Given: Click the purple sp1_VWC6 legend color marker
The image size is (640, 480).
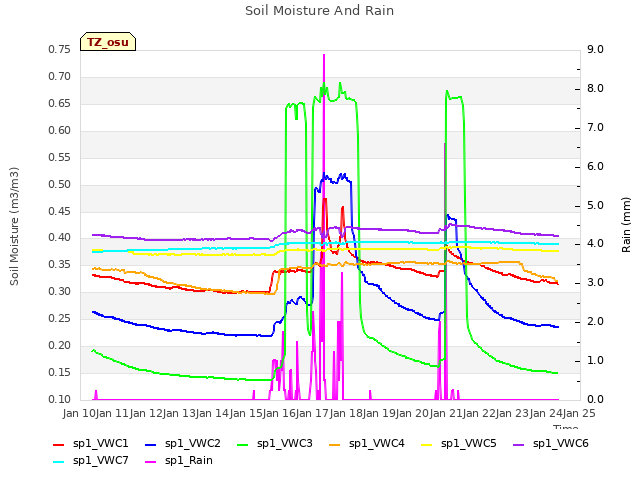Looking at the screenshot, I should (519, 444).
